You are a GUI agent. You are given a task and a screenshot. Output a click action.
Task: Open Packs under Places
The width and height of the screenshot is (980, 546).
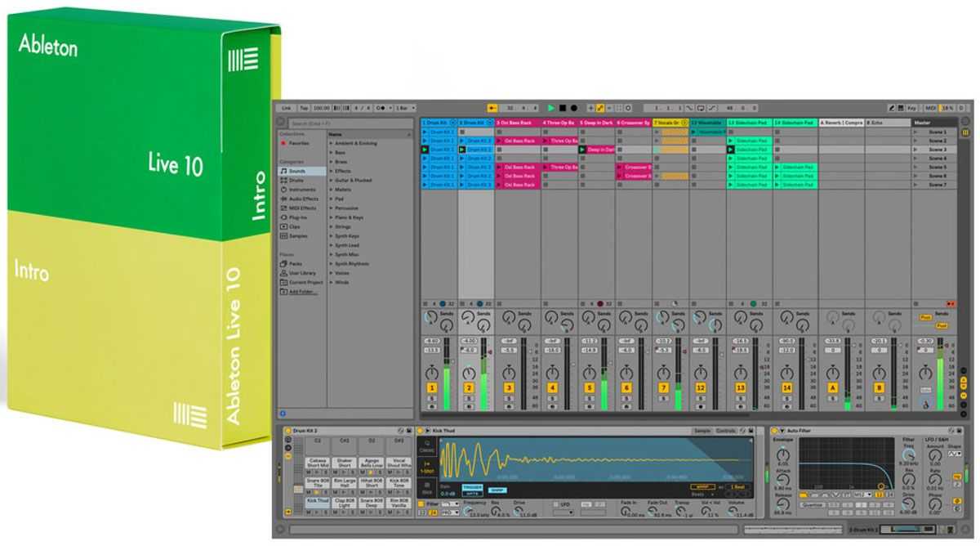(295, 264)
